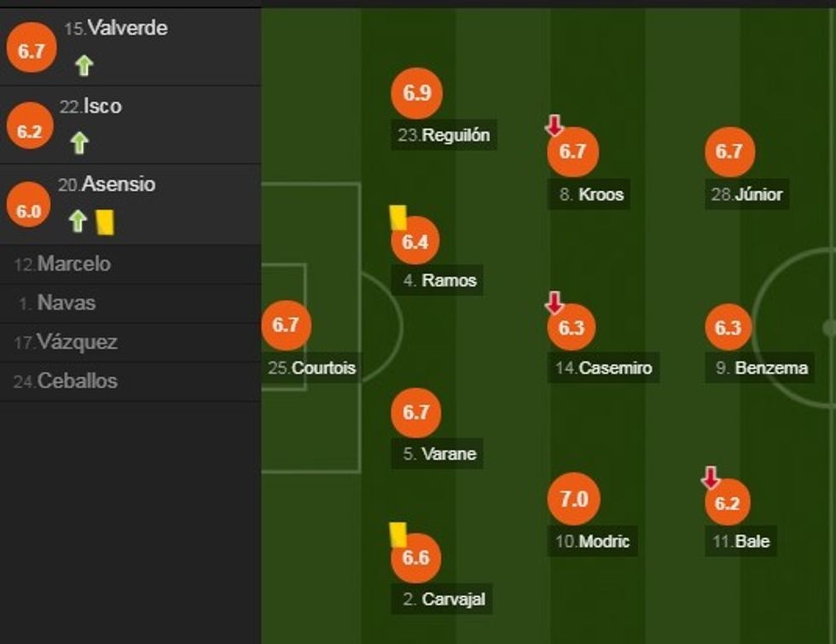Select Courtois' 6.7 rating badge
Screen dimensions: 836x644
click(x=286, y=325)
